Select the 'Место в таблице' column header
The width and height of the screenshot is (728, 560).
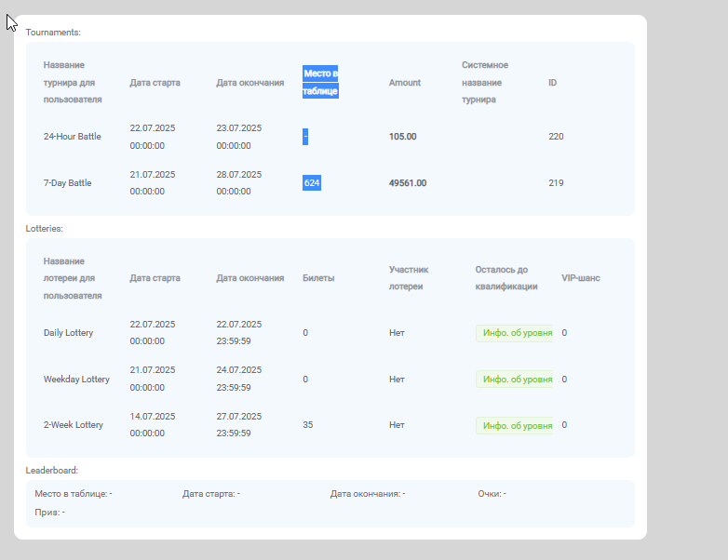pos(320,82)
